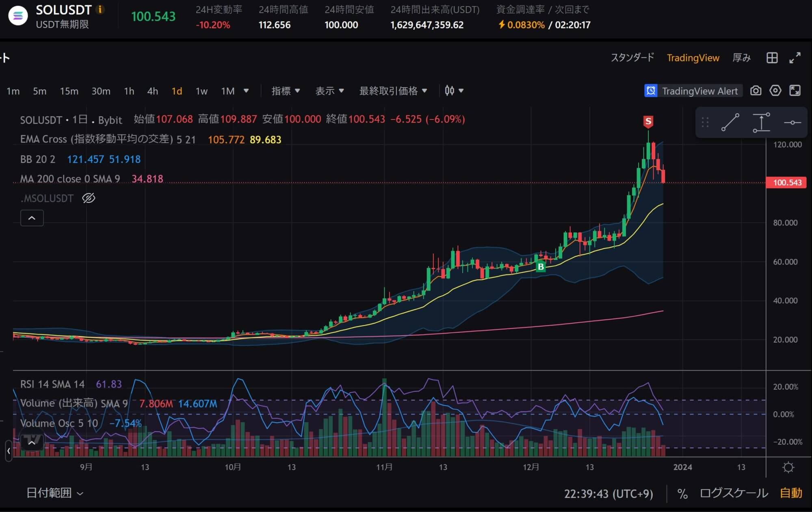Open the 厚み depth view tab

coord(741,58)
